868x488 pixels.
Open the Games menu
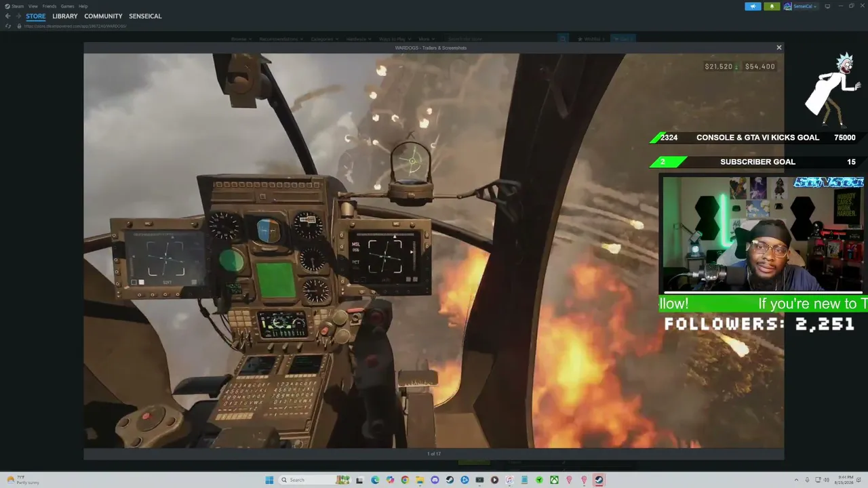[x=67, y=6]
